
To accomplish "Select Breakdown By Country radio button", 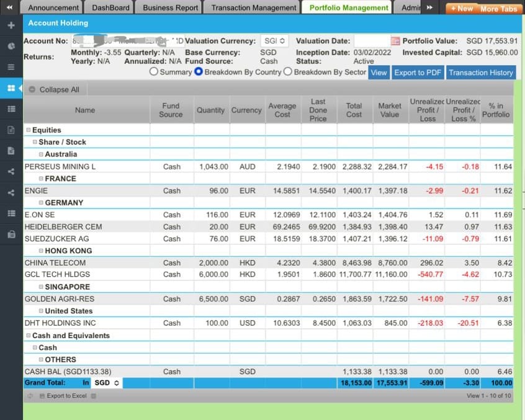I will (199, 71).
